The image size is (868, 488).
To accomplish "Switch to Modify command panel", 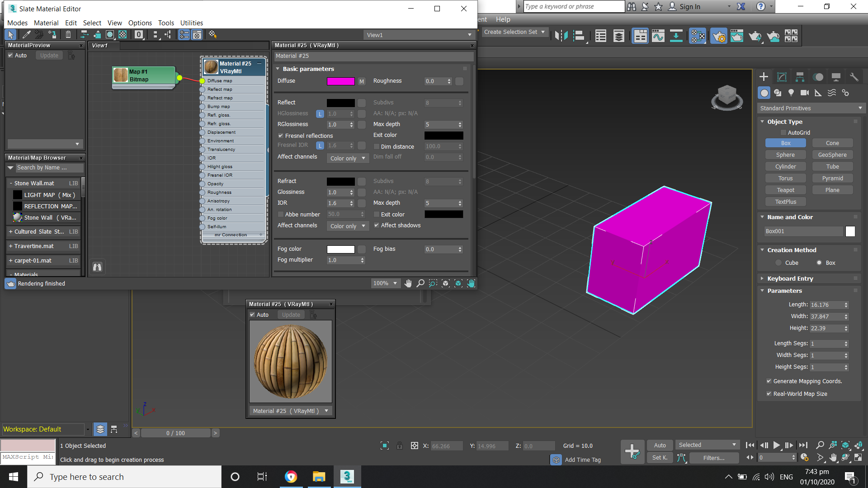I will (x=782, y=77).
